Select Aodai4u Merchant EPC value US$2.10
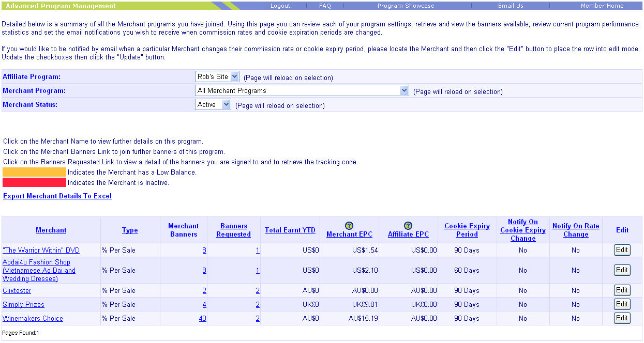The height and width of the screenshot is (343, 644). (x=365, y=270)
